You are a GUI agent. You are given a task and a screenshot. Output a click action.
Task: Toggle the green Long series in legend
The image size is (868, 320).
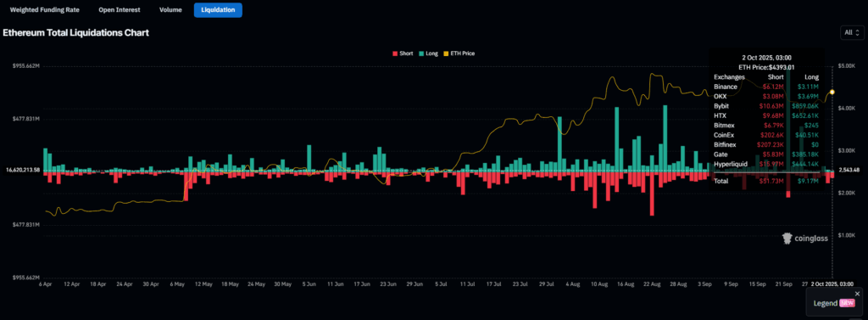point(428,53)
